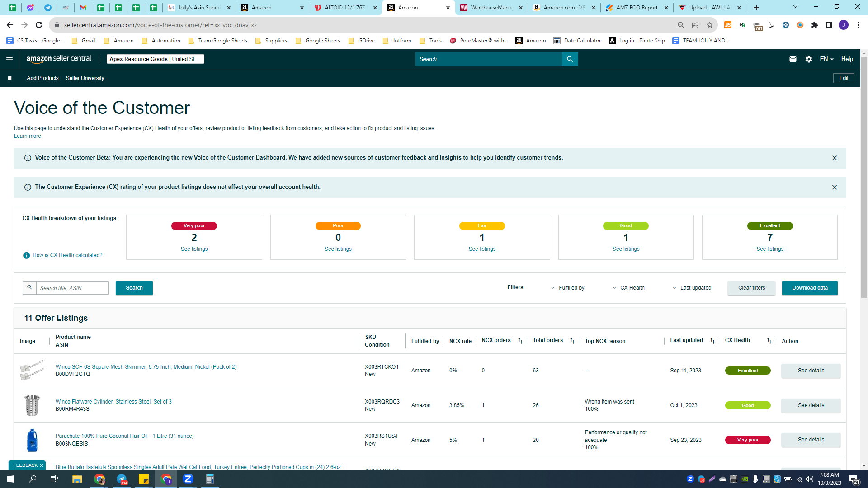Click info icon beside CX Health calculation
This screenshot has width=868, height=488.
(x=26, y=255)
